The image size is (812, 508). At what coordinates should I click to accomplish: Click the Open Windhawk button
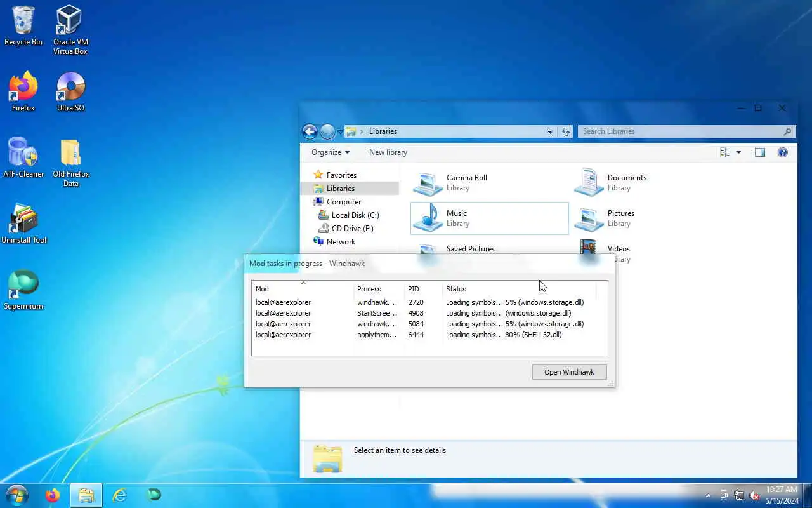569,372
